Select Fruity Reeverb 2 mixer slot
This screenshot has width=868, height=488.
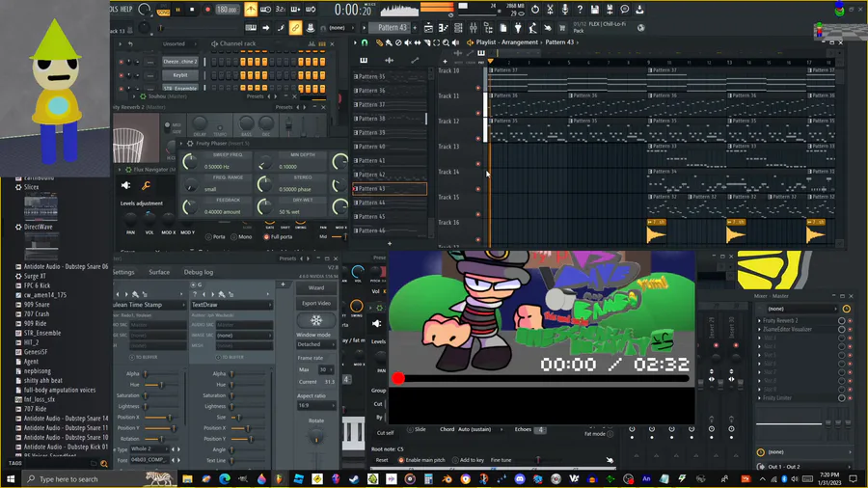800,321
